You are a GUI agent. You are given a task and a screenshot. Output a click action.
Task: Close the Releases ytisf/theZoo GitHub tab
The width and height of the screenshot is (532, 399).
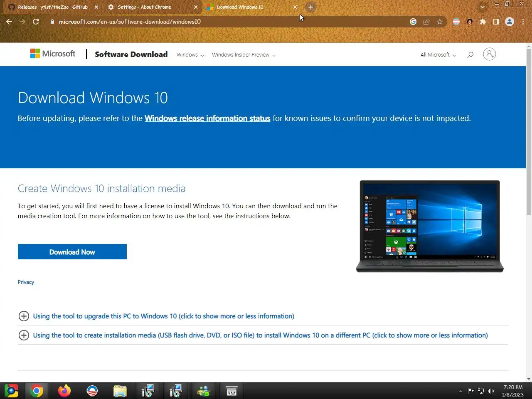coord(96,7)
